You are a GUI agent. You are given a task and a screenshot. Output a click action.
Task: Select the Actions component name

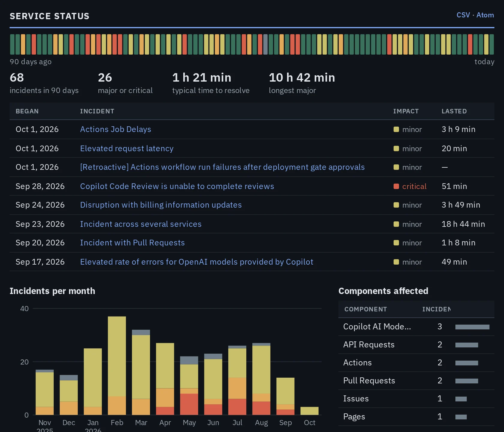357,363
